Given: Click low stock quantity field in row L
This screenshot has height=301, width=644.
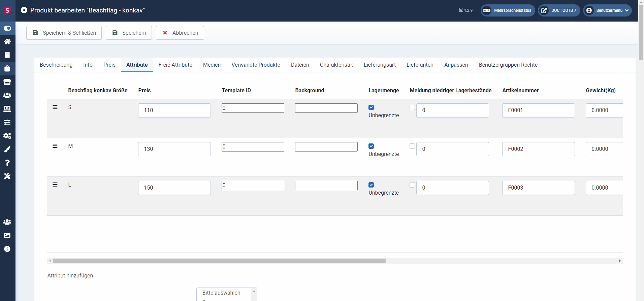Looking at the screenshot, I should tap(453, 188).
